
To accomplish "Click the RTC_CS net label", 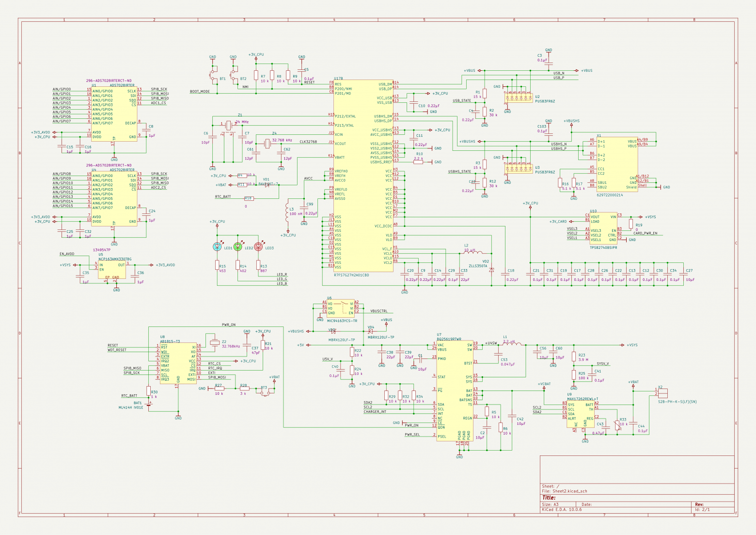I will point(214,364).
